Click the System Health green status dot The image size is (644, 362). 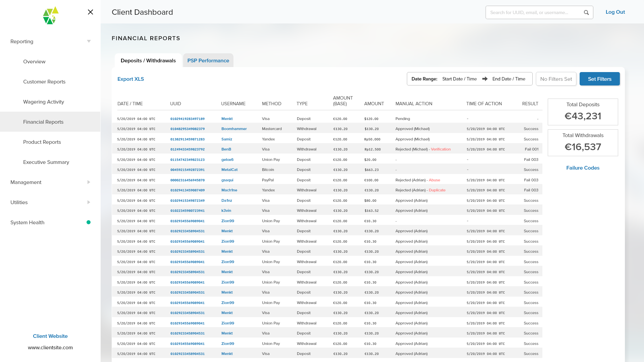point(89,222)
